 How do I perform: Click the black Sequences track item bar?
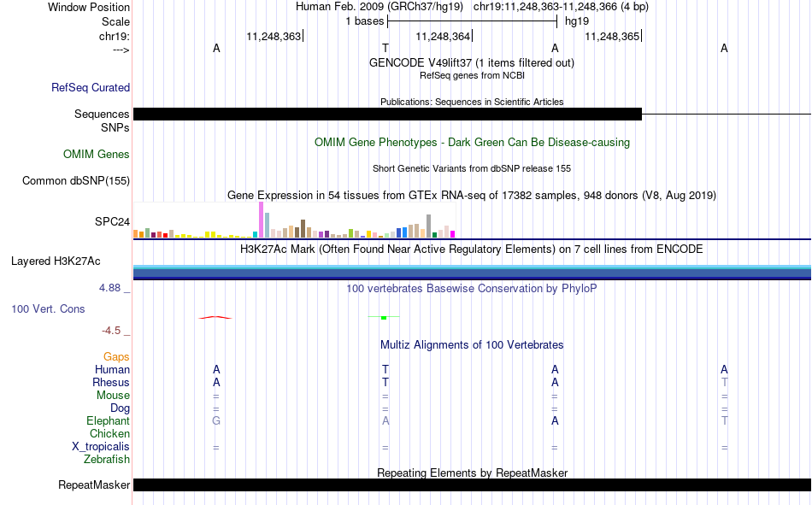(387, 114)
